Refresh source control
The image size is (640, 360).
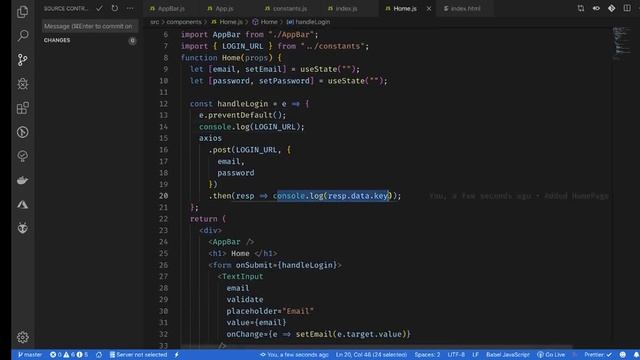[x=115, y=8]
